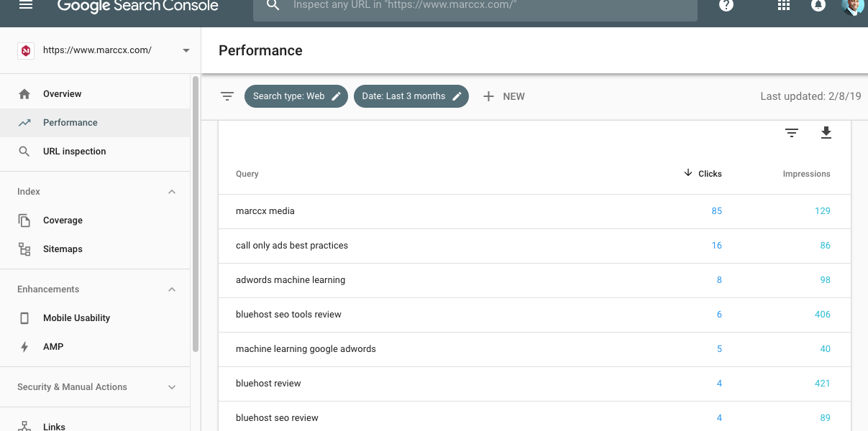Click the Coverage pages icon
The image size is (868, 431).
[x=24, y=221]
